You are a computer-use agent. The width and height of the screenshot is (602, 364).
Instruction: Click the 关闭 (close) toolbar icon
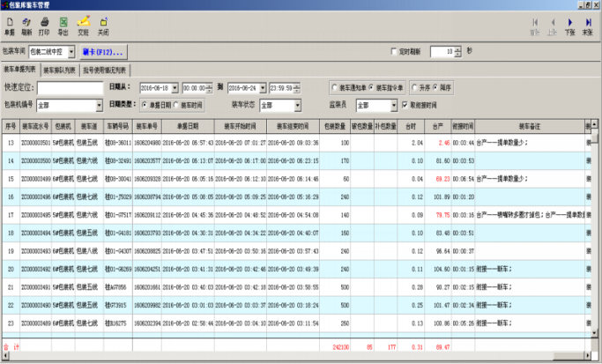pyautogui.click(x=103, y=23)
